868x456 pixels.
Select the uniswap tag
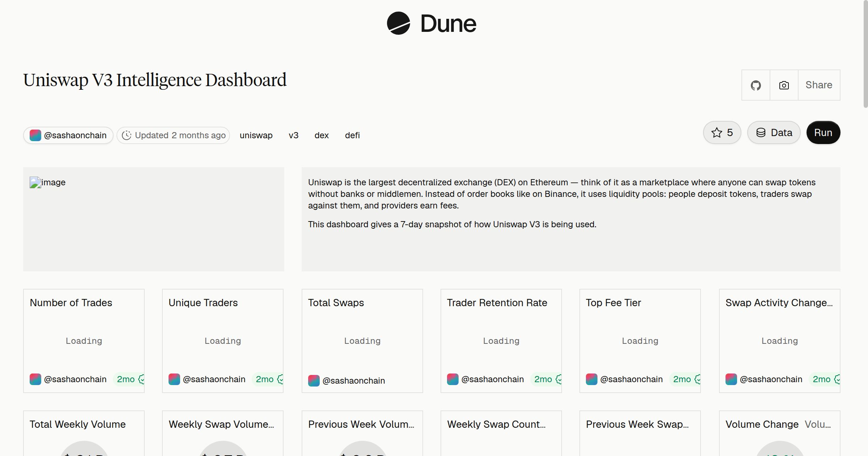(x=256, y=135)
